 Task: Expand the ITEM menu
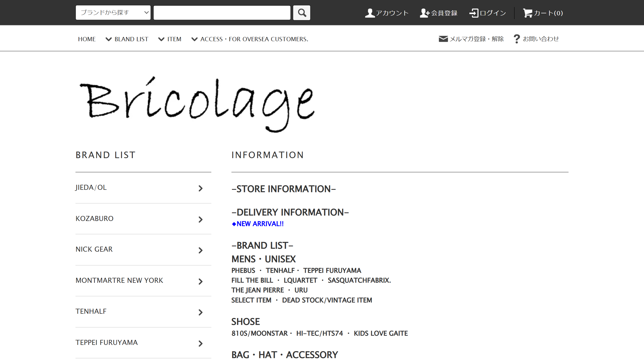click(x=170, y=39)
